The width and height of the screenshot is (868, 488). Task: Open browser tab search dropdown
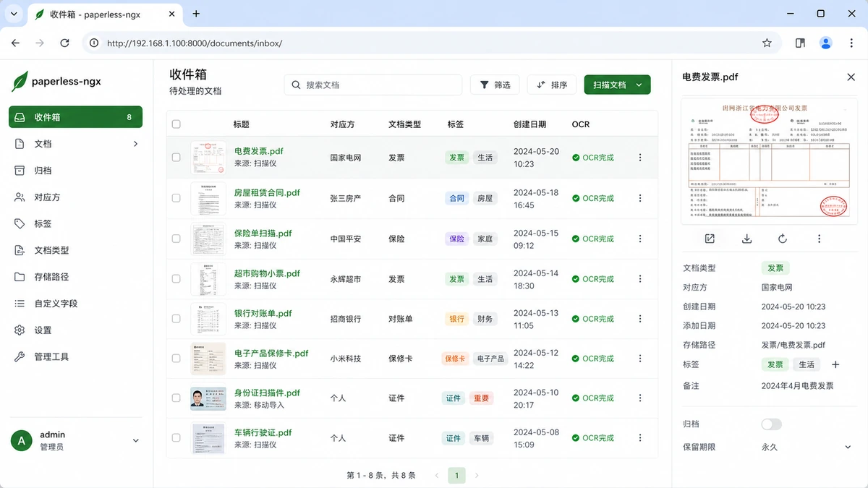coord(15,14)
